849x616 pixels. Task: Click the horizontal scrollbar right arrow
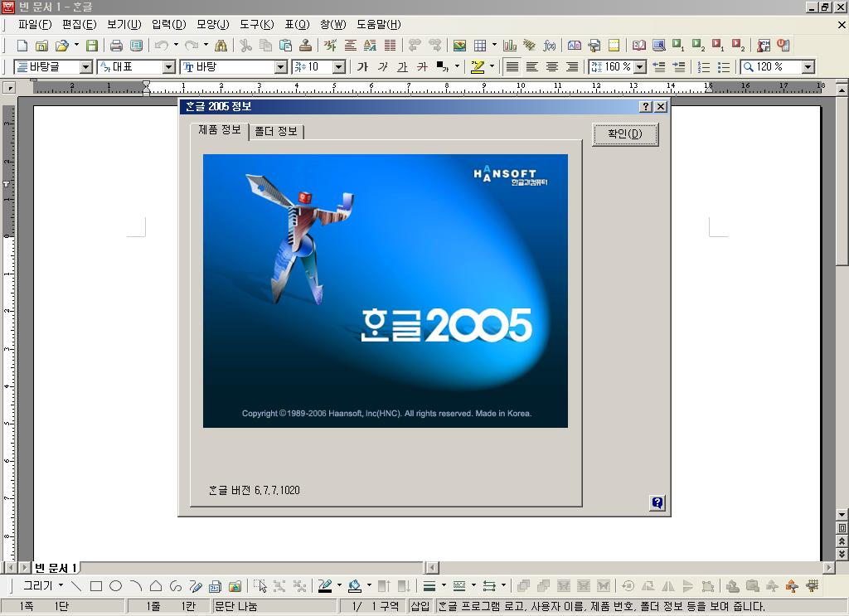pyautogui.click(x=828, y=567)
